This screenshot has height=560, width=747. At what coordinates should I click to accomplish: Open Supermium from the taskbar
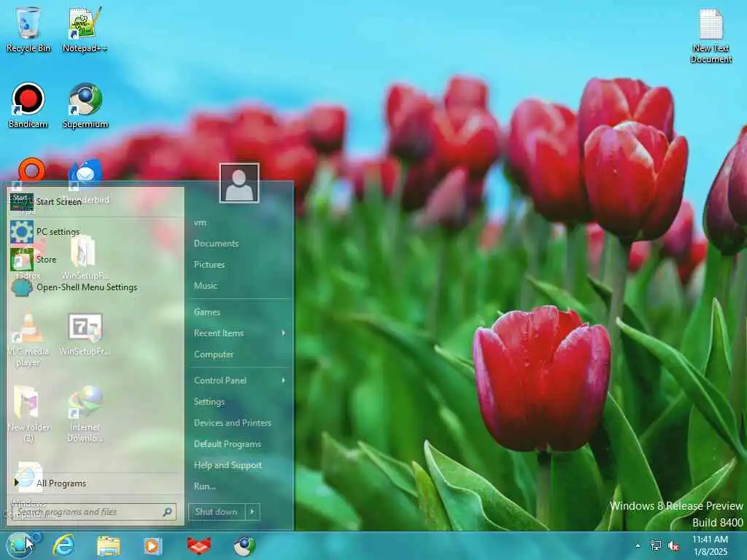[x=244, y=545]
